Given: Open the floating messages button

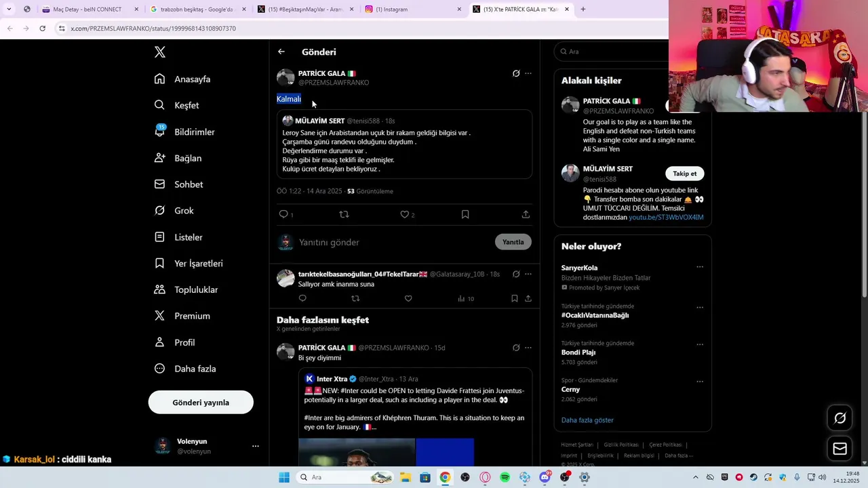Looking at the screenshot, I should 840,449.
